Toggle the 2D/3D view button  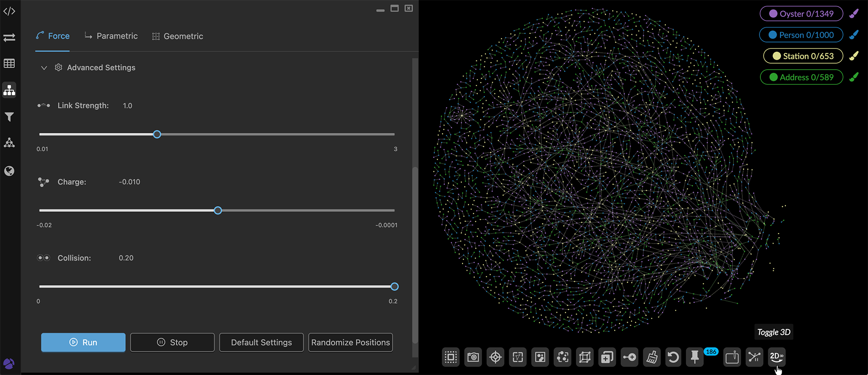776,357
